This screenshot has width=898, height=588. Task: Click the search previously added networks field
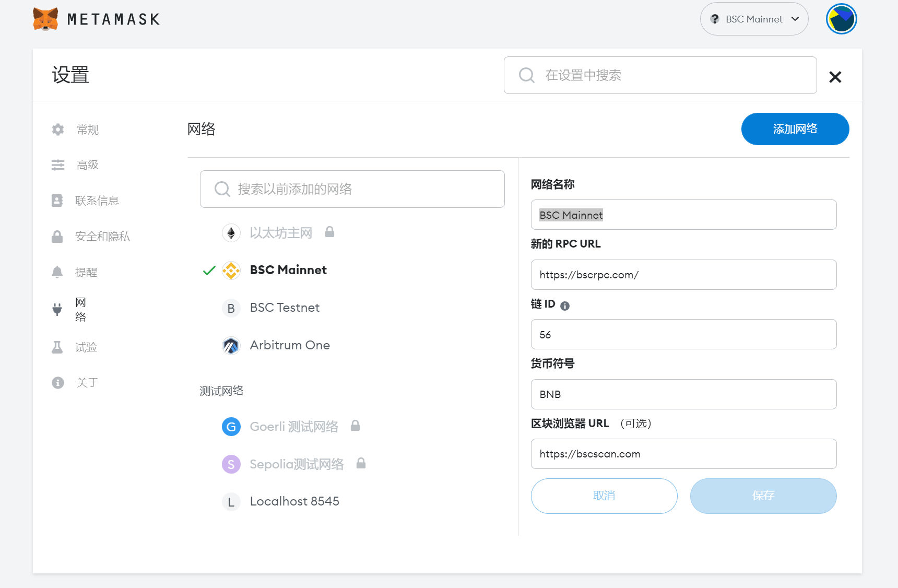click(352, 189)
